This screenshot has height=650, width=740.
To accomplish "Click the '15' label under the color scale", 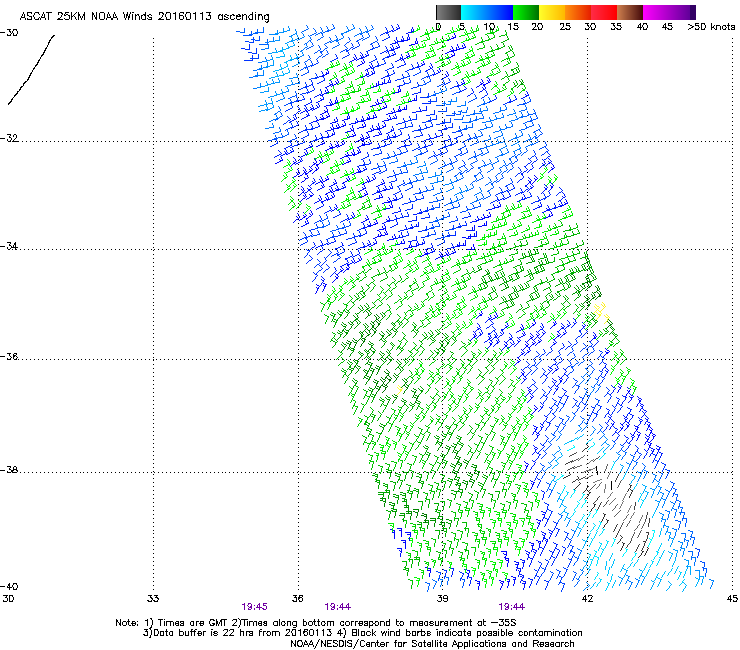I will click(x=513, y=27).
